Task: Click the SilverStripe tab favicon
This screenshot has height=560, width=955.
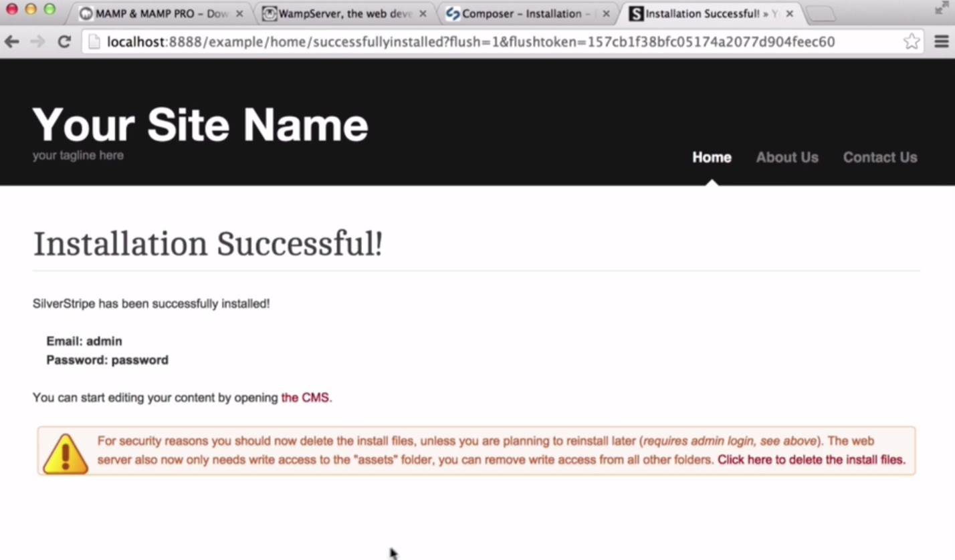Action: pyautogui.click(x=636, y=13)
